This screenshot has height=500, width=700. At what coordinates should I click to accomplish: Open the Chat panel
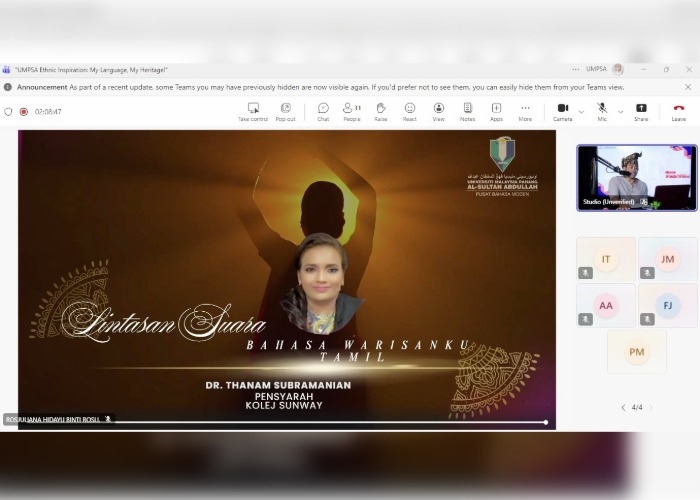(x=323, y=111)
